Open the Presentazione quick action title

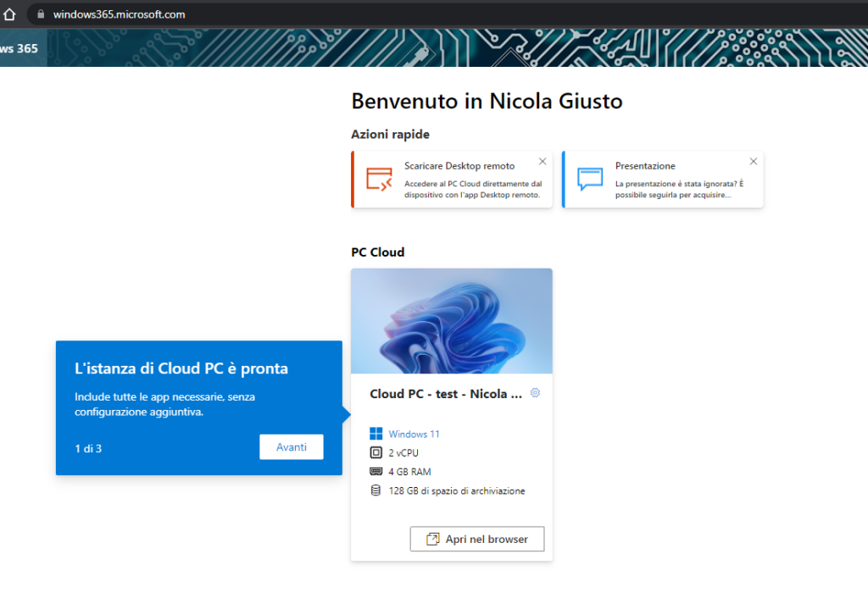click(645, 166)
